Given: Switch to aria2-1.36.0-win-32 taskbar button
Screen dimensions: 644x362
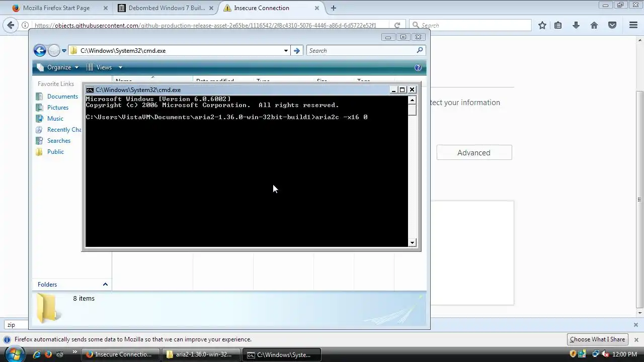Looking at the screenshot, I should pyautogui.click(x=201, y=354).
